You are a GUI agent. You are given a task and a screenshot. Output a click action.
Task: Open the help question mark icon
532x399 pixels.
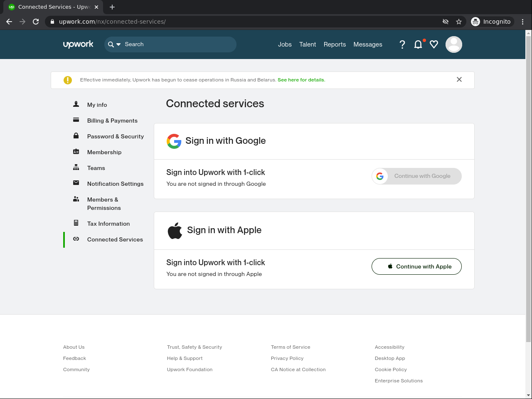(x=402, y=44)
